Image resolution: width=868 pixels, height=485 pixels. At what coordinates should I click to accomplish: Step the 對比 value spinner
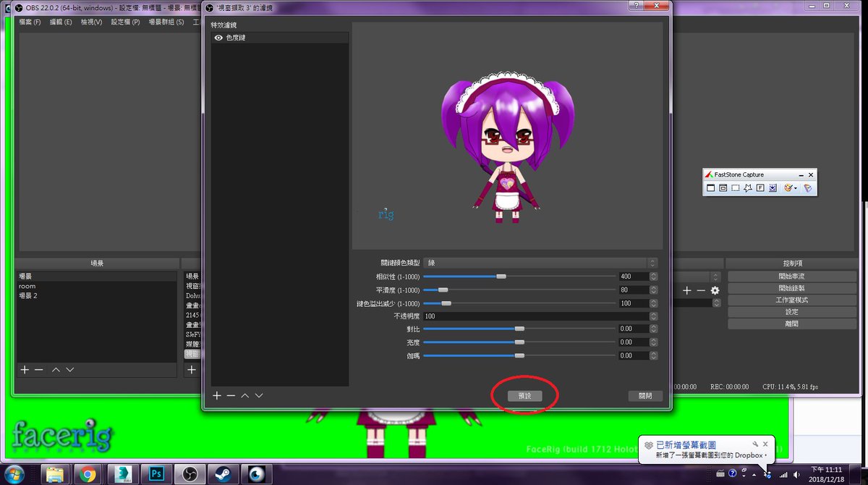click(654, 329)
